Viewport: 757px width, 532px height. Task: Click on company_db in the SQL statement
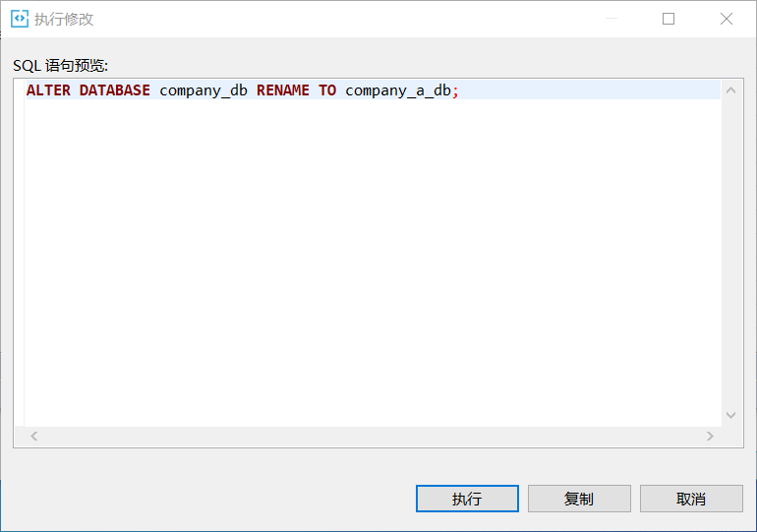point(204,90)
